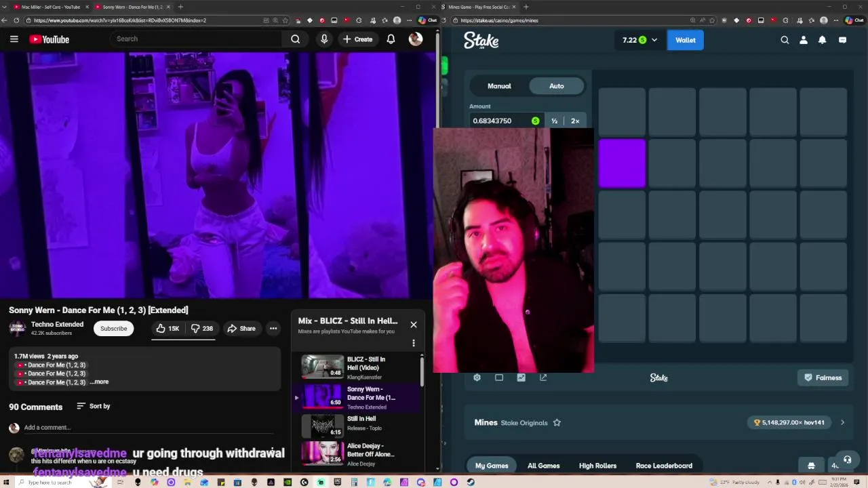
Task: Expand the Mines top multiplier arrow
Action: (842, 423)
